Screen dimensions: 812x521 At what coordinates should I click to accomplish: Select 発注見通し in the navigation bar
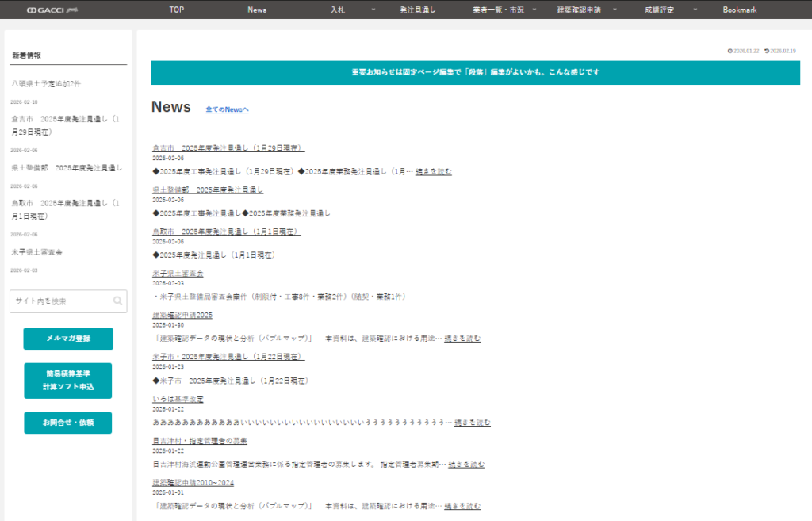[418, 10]
